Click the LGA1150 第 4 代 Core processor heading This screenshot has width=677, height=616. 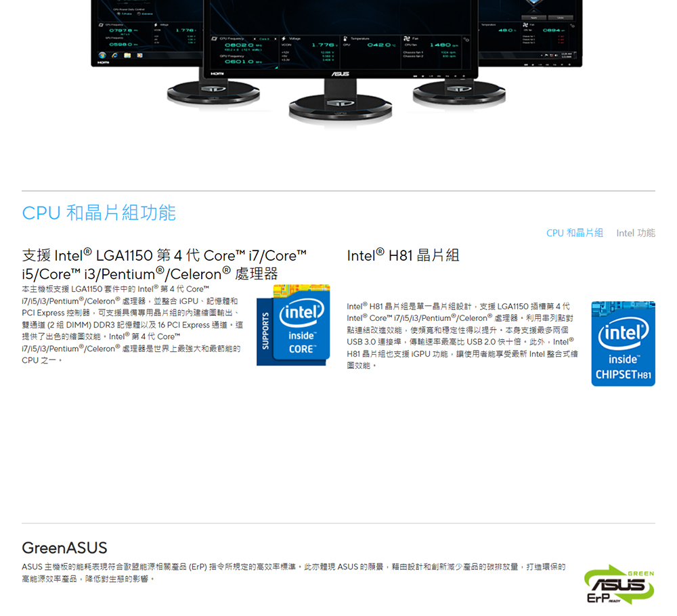point(164,265)
